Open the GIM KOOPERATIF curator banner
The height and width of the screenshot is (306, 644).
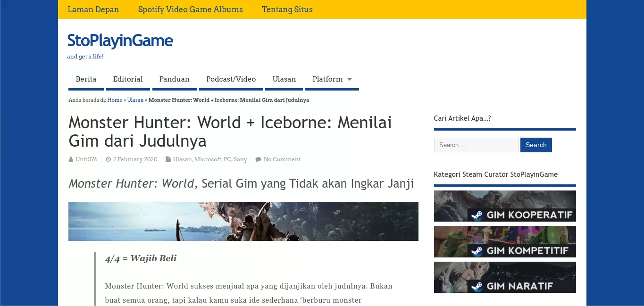click(x=505, y=206)
